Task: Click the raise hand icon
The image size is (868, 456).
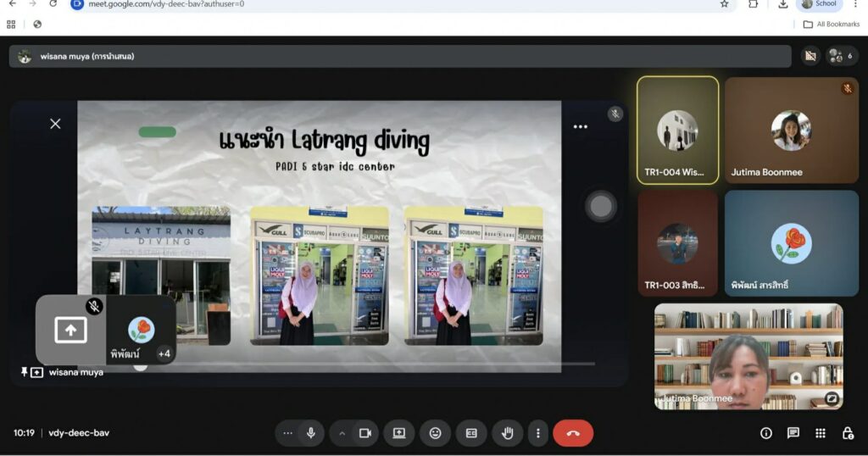Action: [x=508, y=433]
